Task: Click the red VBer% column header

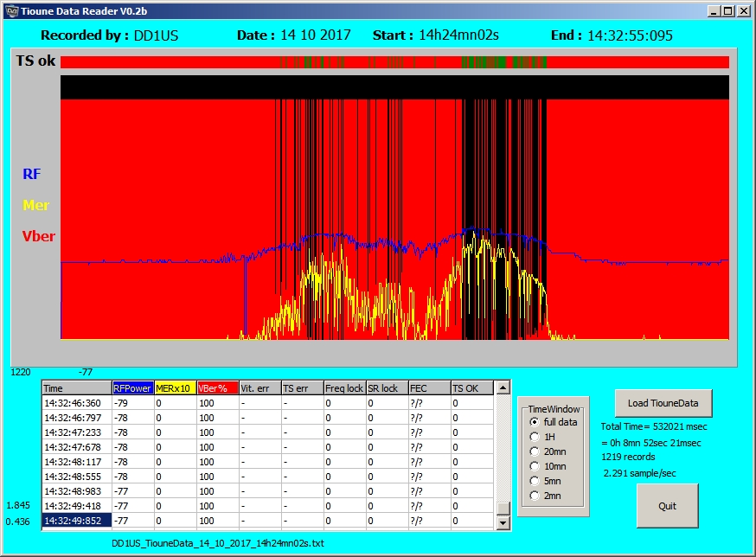Action: point(217,388)
